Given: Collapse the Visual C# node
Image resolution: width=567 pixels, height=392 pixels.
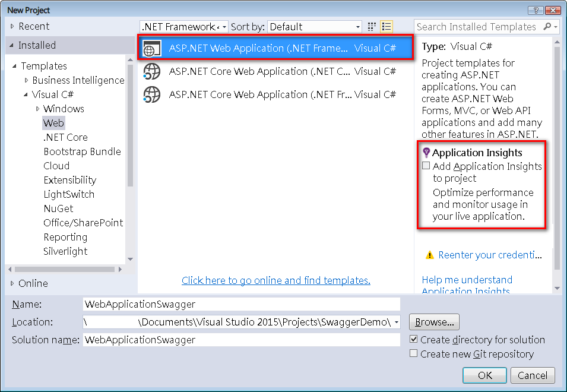Looking at the screenshot, I should point(26,94).
